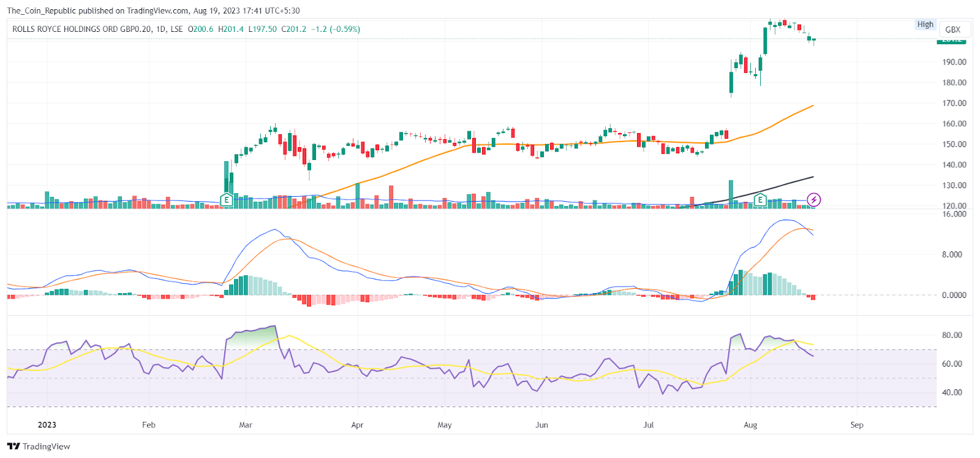The image size is (980, 458).
Task: Click the 140.00 price axis label
Action: coord(954,165)
